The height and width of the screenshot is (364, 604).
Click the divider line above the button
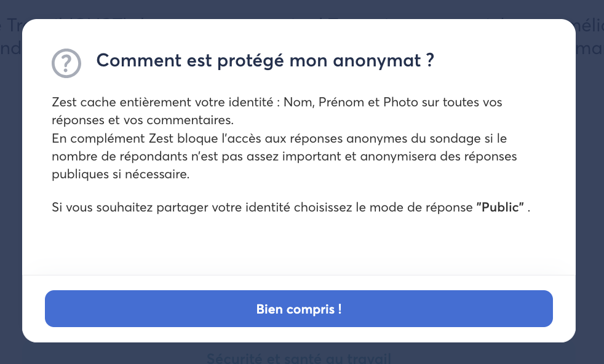point(298,275)
